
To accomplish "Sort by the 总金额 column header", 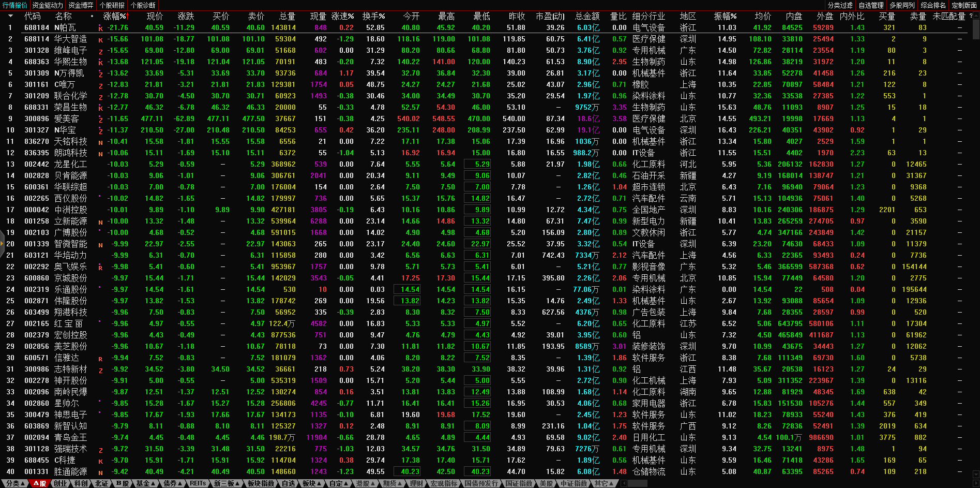I will coord(587,16).
